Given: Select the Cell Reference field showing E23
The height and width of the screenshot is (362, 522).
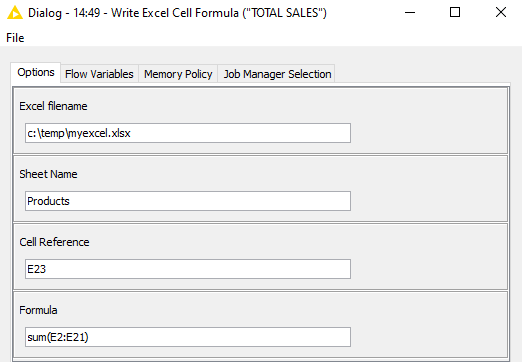Looking at the screenshot, I should point(188,269).
